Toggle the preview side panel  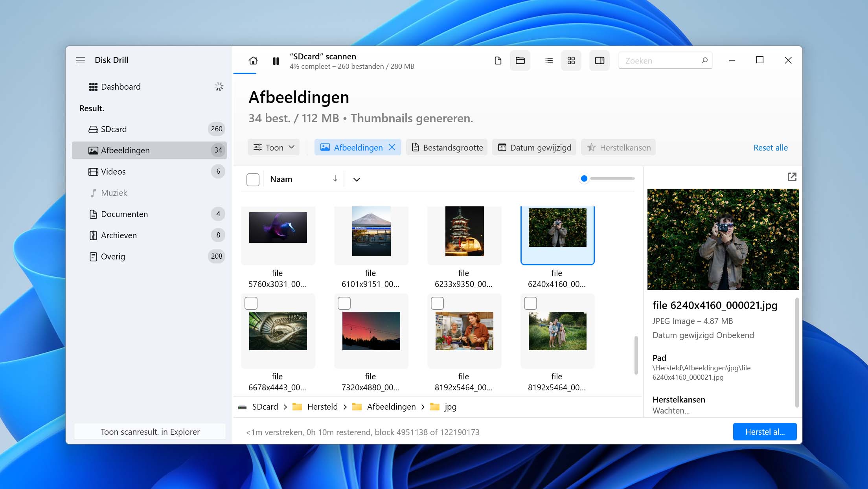pyautogui.click(x=600, y=61)
